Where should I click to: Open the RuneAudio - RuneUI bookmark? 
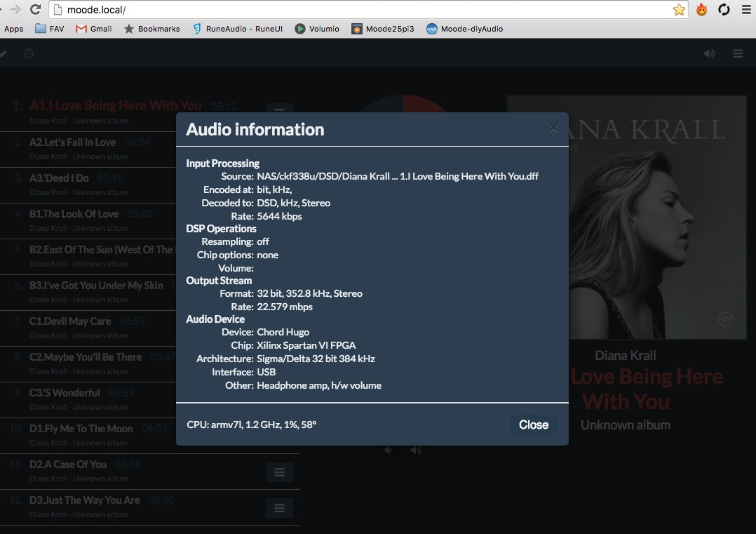point(238,29)
